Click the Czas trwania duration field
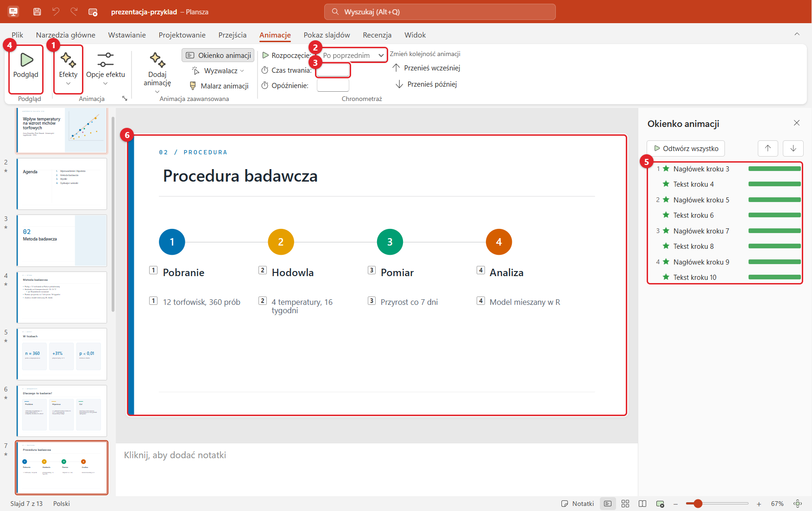The height and width of the screenshot is (511, 812). tap(333, 70)
